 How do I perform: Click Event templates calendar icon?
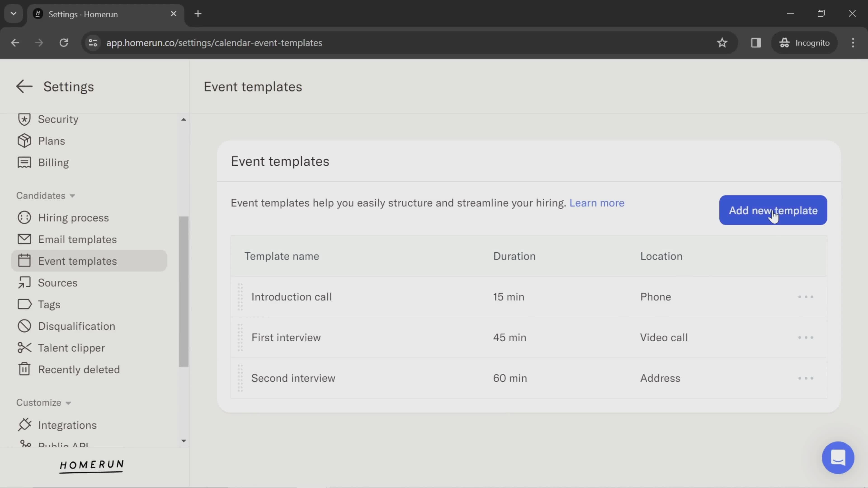point(24,261)
